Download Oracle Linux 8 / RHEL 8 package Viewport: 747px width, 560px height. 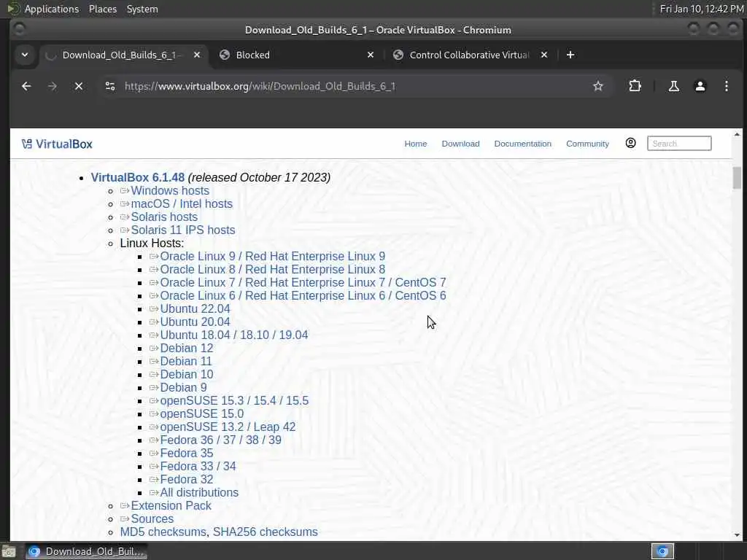(x=273, y=270)
